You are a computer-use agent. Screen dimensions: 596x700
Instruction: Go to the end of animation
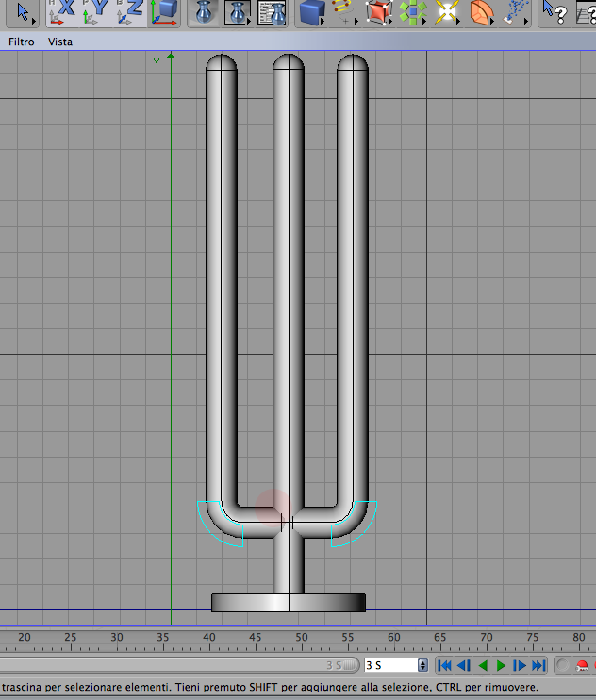click(539, 666)
